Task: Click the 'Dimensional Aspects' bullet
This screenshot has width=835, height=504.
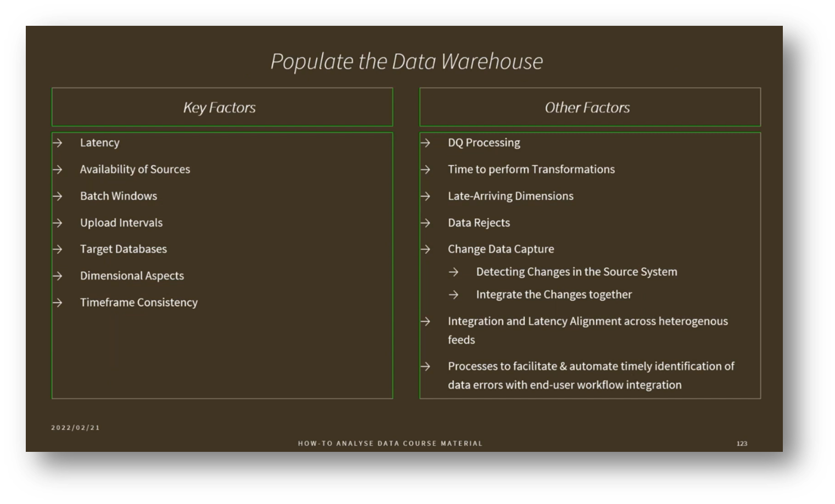Action: pos(132,276)
